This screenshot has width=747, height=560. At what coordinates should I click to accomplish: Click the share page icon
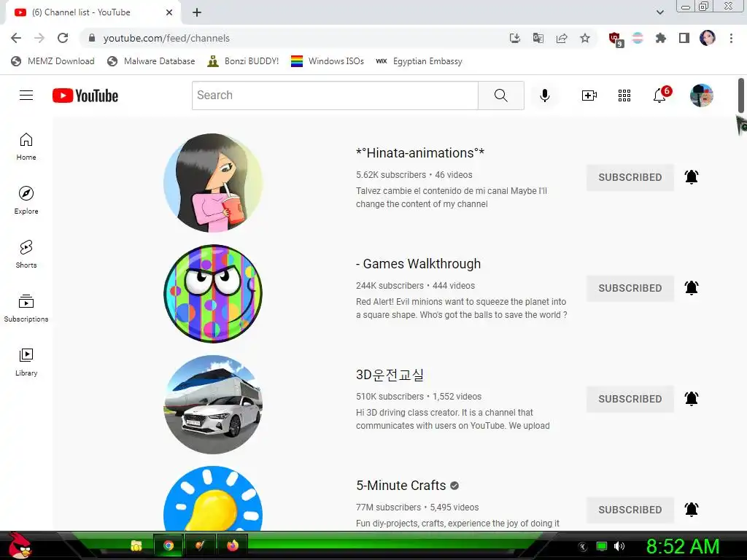[562, 38]
